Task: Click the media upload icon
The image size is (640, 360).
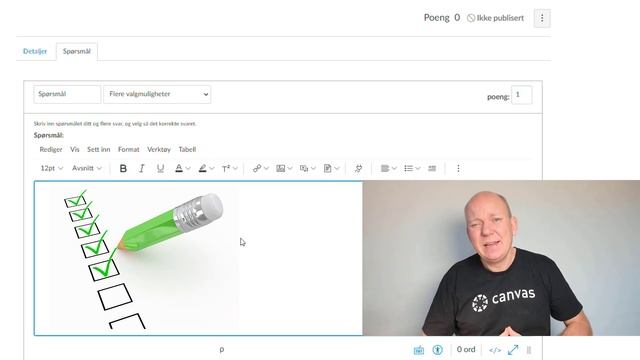Action: click(x=304, y=168)
